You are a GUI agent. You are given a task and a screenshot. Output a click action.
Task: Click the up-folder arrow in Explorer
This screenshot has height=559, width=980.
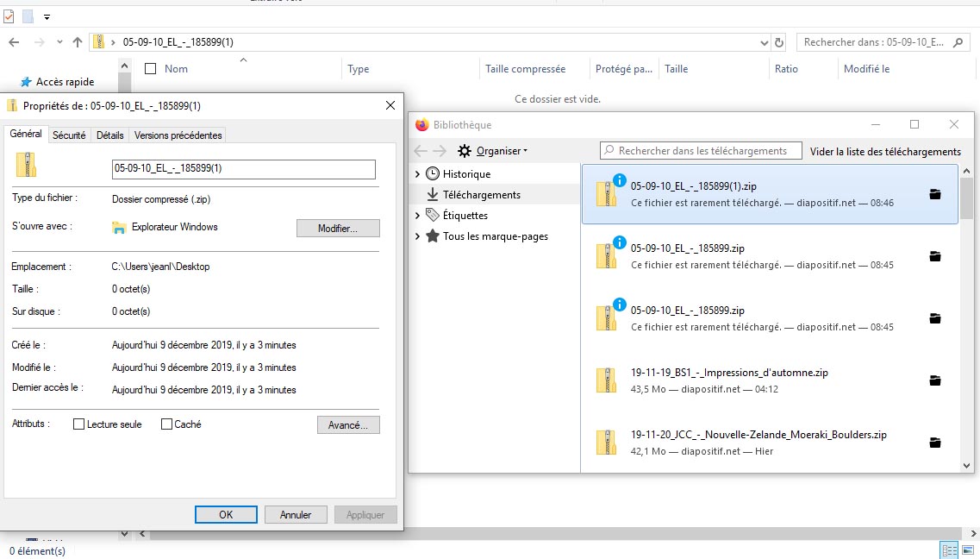(x=78, y=42)
